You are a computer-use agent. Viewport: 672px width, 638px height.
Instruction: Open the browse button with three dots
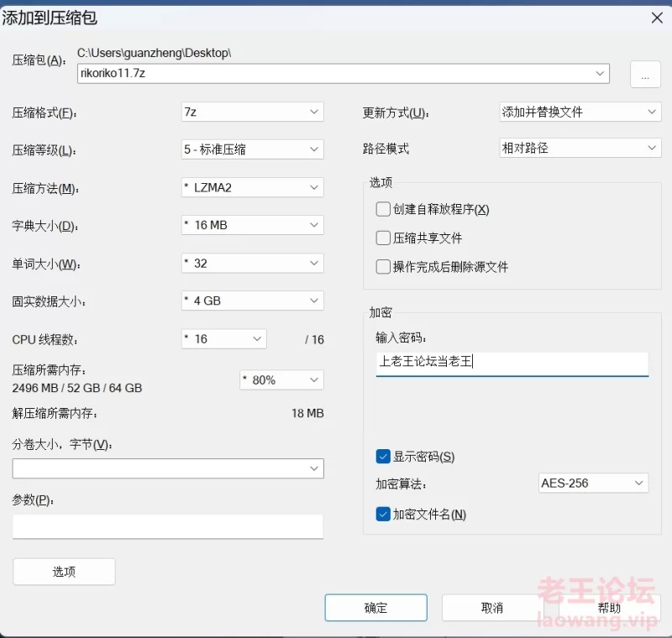(x=645, y=75)
